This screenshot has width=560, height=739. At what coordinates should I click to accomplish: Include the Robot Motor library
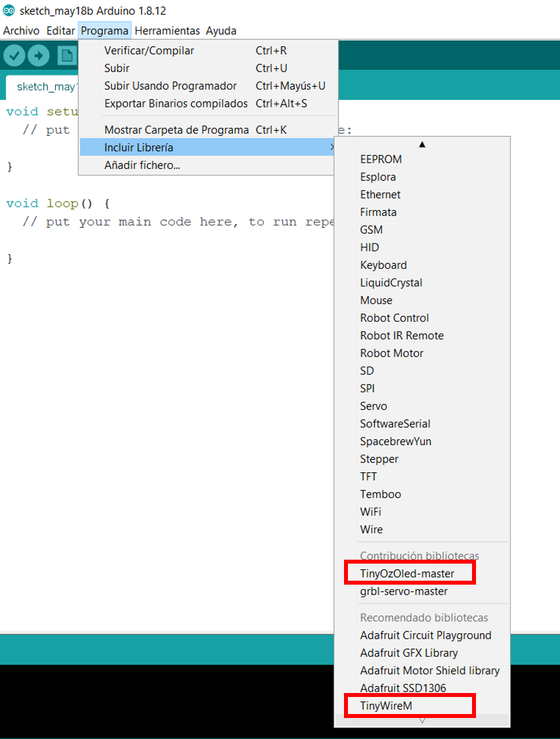tap(422, 353)
